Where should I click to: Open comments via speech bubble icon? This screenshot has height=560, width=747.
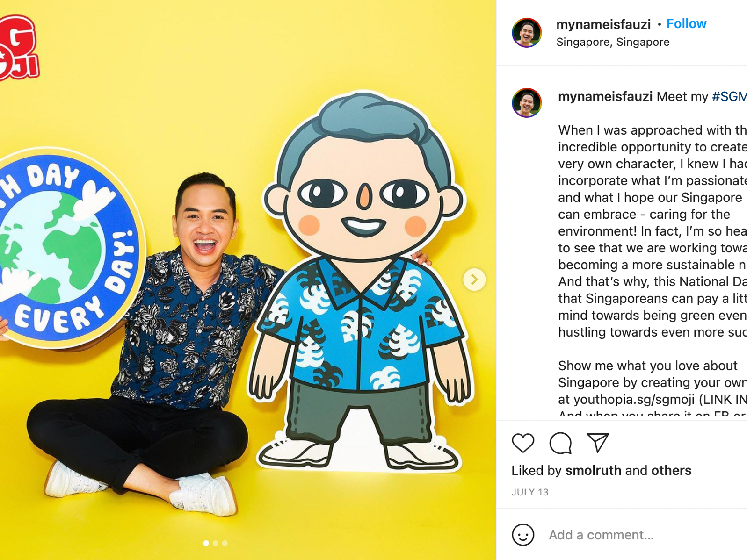[x=560, y=443]
